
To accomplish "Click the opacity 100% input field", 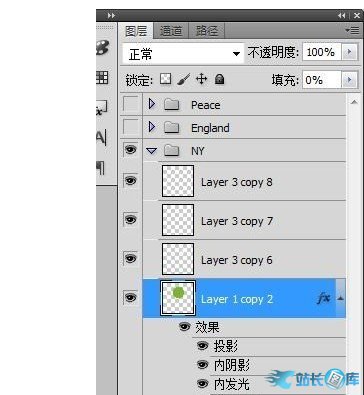I will point(321,52).
